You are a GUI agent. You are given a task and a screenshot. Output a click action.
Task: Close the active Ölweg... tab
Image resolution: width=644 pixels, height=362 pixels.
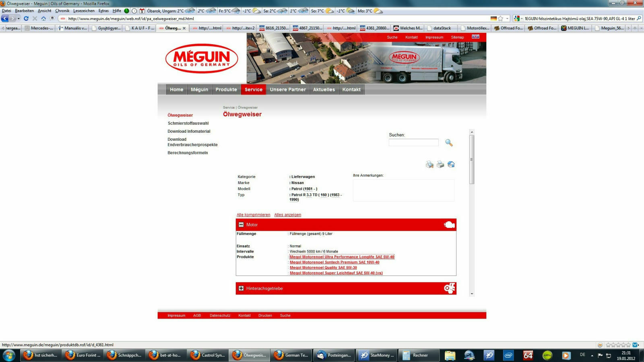tap(184, 28)
